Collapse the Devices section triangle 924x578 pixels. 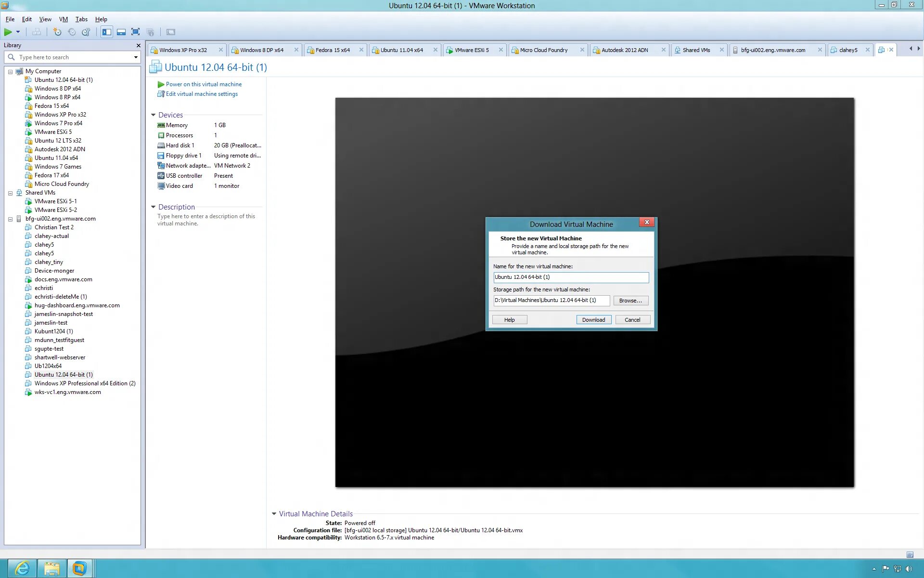point(153,115)
